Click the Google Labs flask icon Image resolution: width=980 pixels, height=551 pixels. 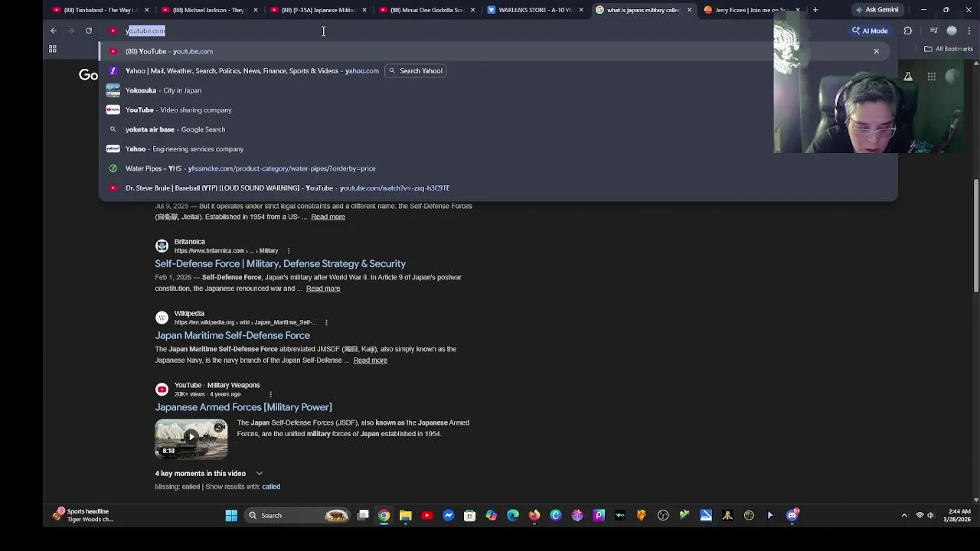pos(908,77)
